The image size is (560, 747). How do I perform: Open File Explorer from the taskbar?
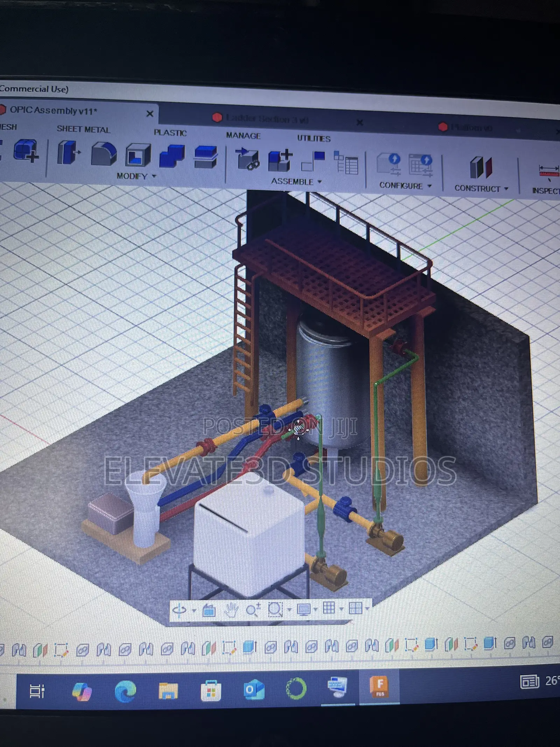pos(168,691)
